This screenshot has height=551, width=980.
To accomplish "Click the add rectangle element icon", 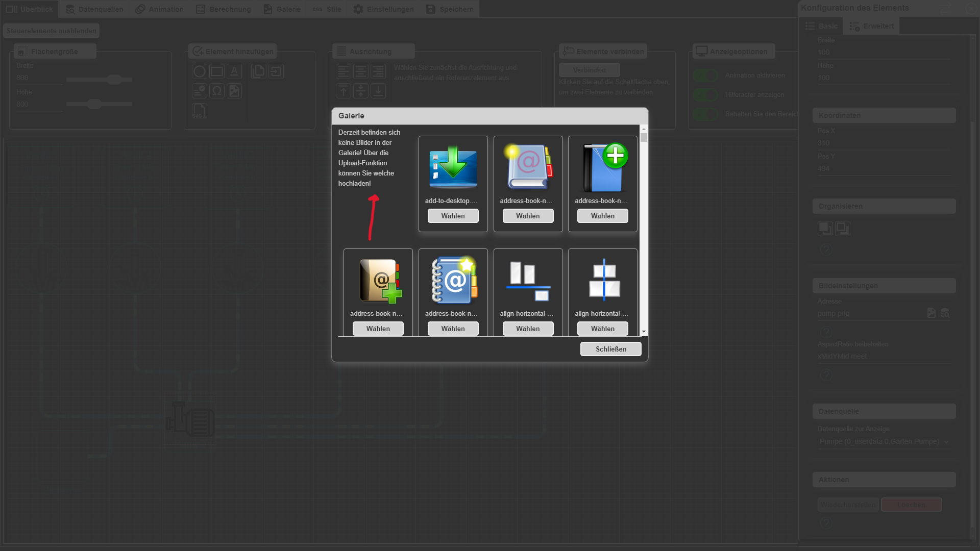I will tap(217, 71).
